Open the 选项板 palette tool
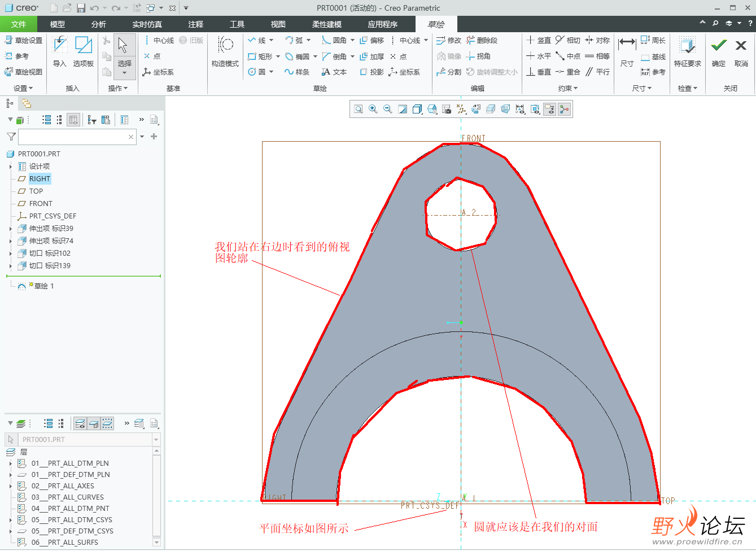 click(84, 51)
